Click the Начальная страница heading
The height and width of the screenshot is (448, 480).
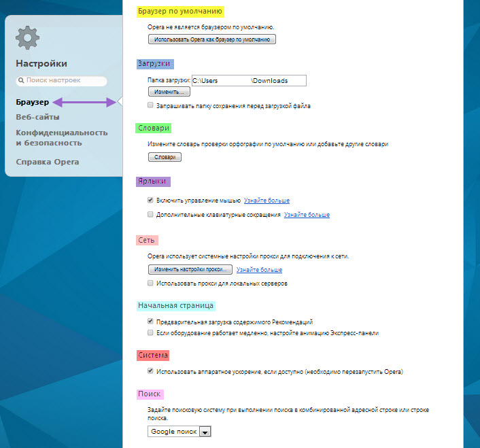click(x=175, y=306)
